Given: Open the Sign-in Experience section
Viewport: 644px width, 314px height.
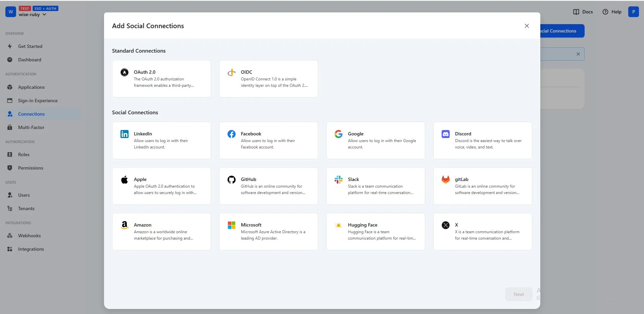Looking at the screenshot, I should [x=38, y=100].
